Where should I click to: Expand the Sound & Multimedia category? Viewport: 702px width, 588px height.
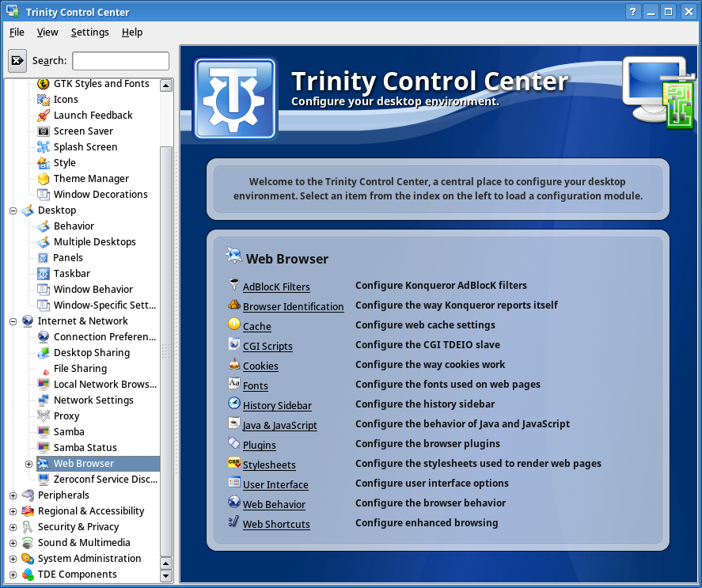[13, 543]
